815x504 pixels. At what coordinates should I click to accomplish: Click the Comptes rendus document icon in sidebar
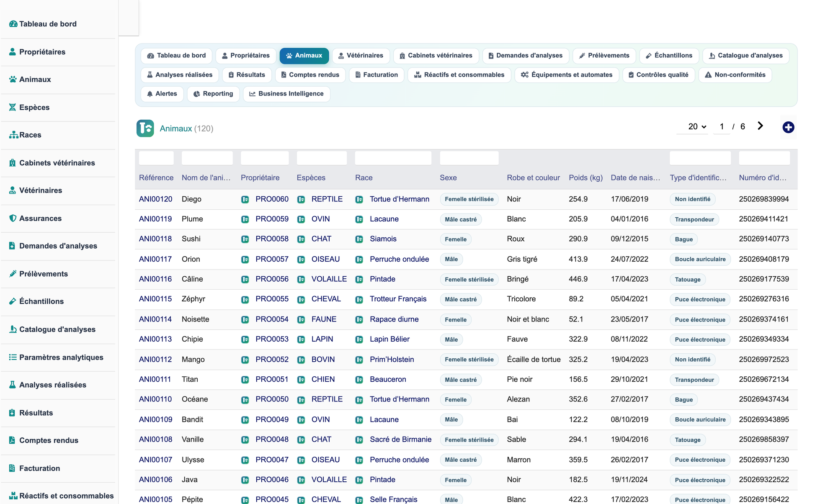[x=12, y=440]
